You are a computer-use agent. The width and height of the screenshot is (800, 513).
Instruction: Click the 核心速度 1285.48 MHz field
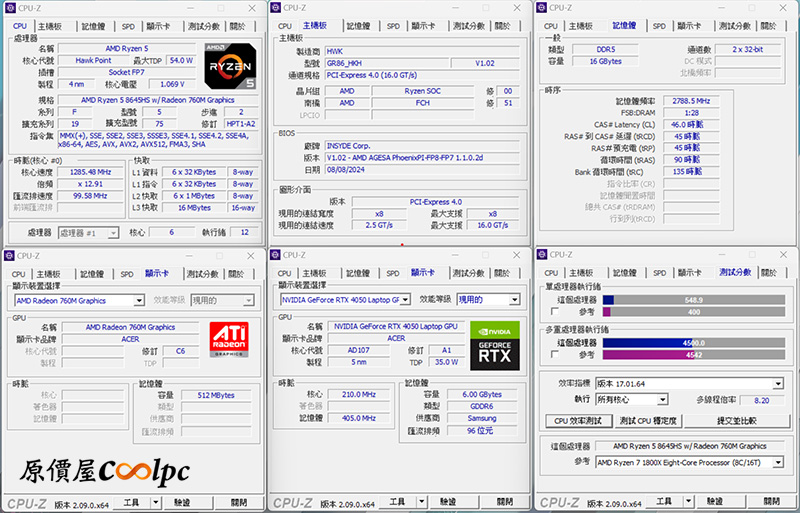click(90, 173)
